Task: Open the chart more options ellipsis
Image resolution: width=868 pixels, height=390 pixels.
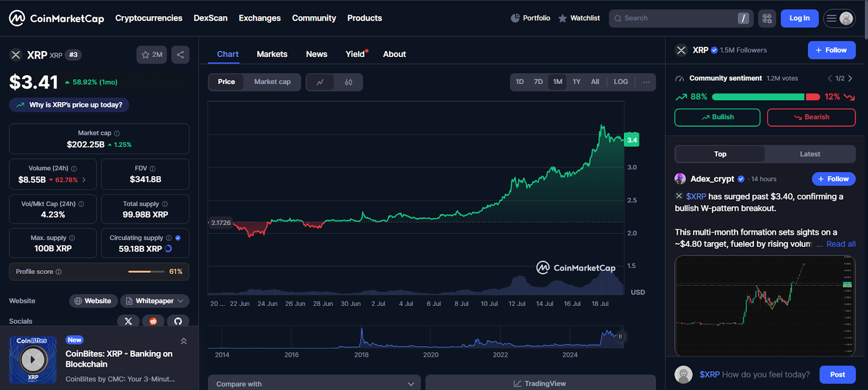Action: (x=646, y=82)
